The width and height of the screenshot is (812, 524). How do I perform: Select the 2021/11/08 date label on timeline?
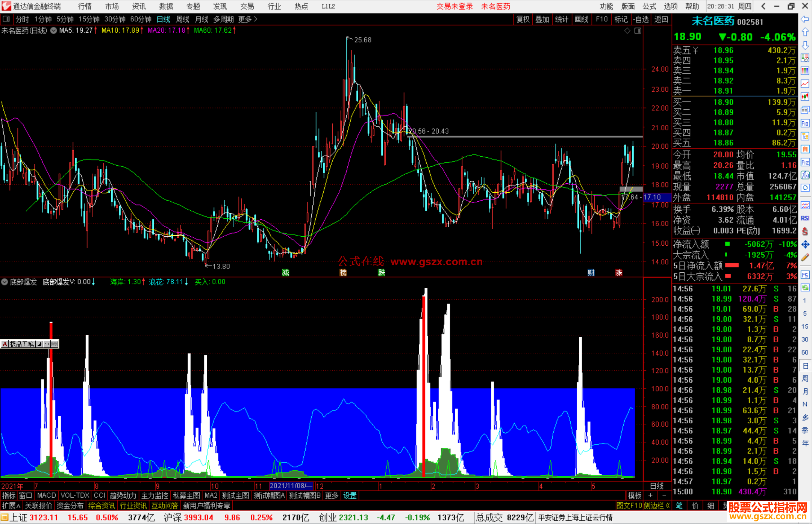291,486
